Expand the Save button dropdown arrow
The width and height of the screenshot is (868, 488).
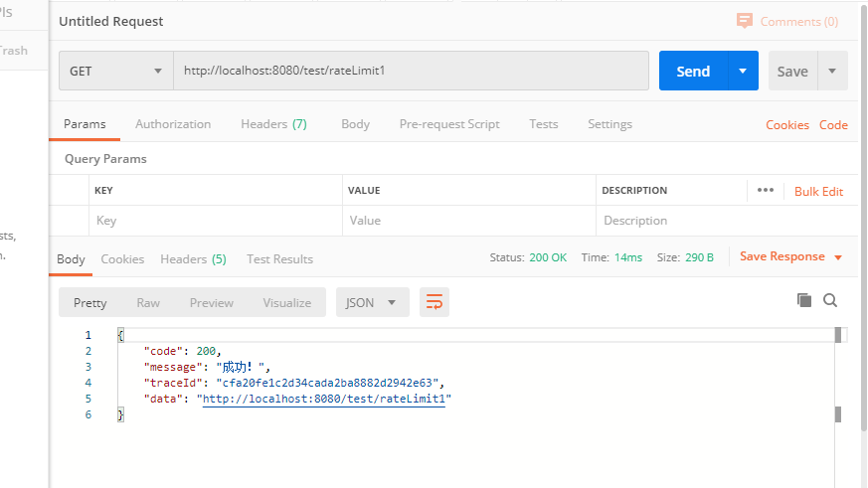click(x=832, y=71)
